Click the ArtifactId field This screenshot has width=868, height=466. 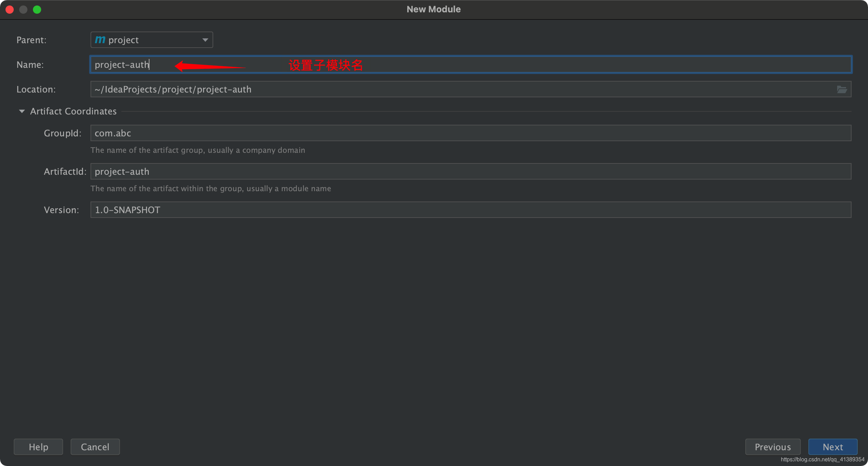pyautogui.click(x=471, y=171)
